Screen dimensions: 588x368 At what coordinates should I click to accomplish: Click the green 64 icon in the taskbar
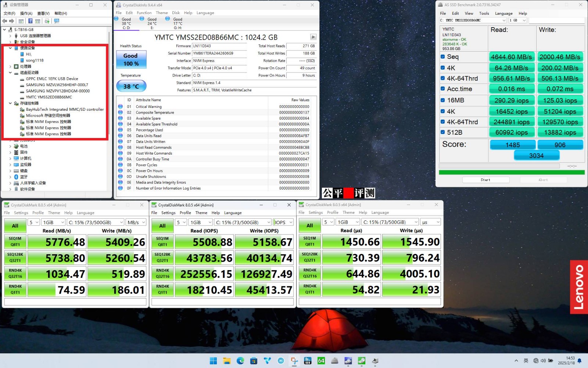tap(321, 361)
